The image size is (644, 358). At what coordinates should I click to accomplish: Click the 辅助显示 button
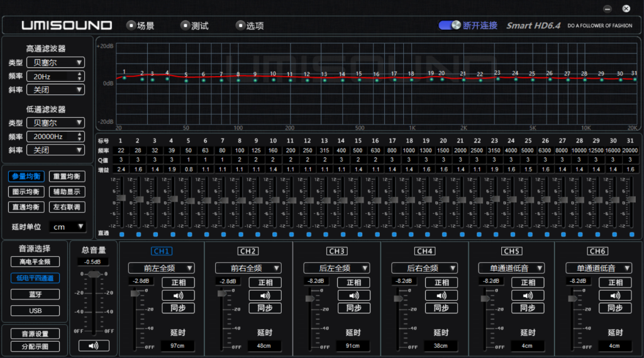(x=67, y=191)
